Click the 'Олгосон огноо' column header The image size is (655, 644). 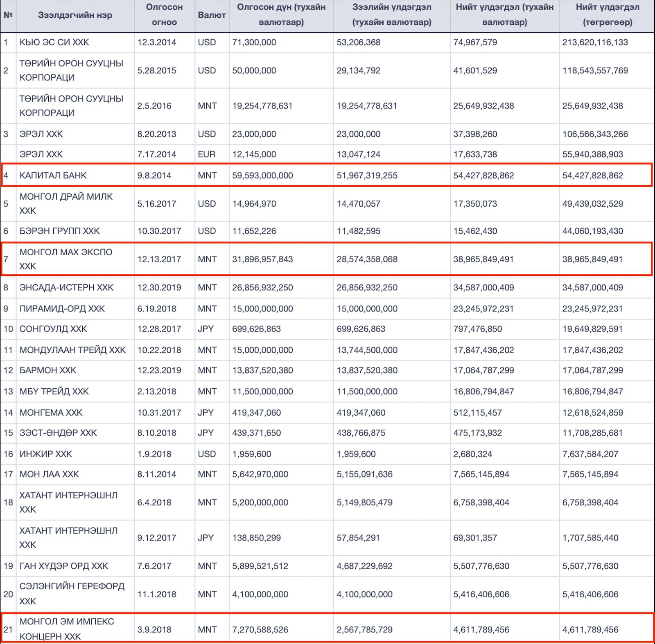click(164, 15)
